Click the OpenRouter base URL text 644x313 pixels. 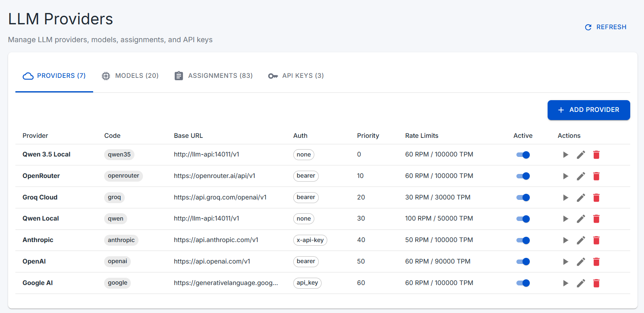(x=215, y=176)
